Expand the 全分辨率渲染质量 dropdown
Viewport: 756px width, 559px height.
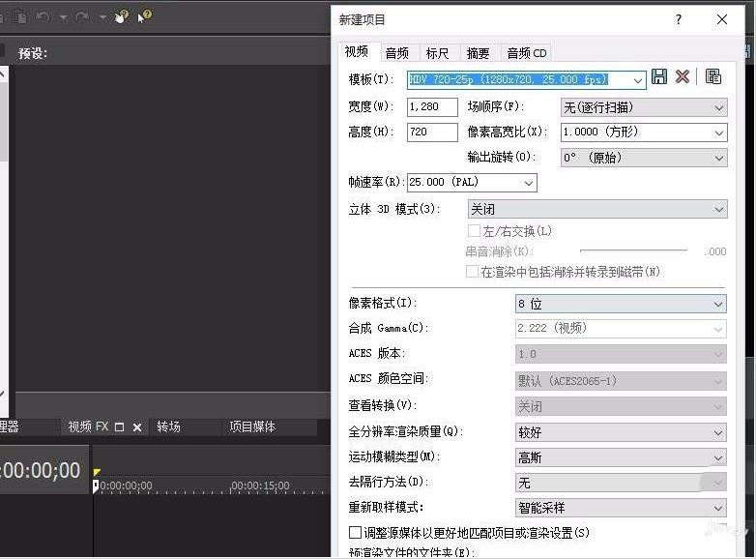[x=718, y=432]
